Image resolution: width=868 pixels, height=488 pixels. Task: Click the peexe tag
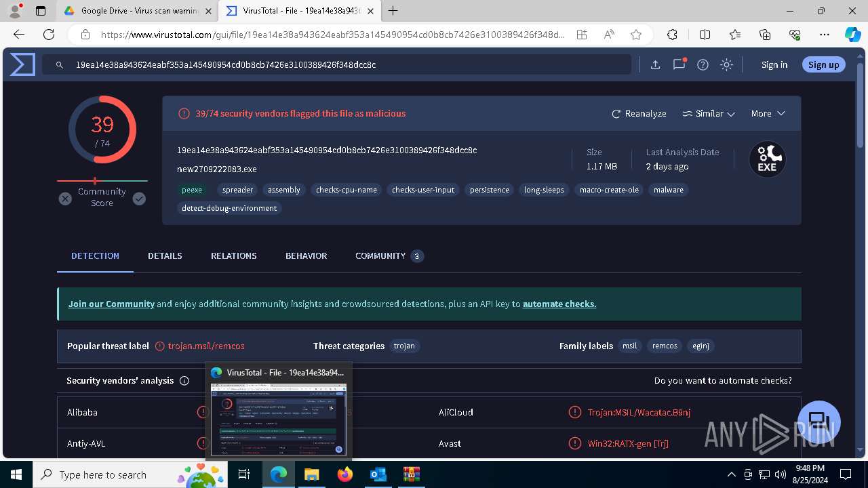(x=192, y=190)
